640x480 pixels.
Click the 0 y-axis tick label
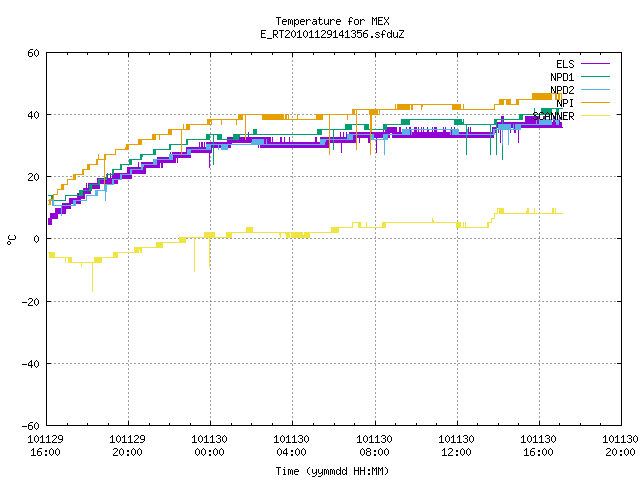click(36, 239)
